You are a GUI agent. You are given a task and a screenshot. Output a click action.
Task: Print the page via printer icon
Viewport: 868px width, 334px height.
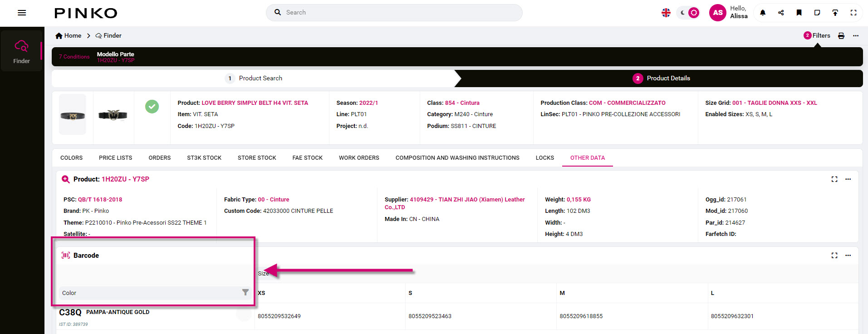[x=841, y=36]
